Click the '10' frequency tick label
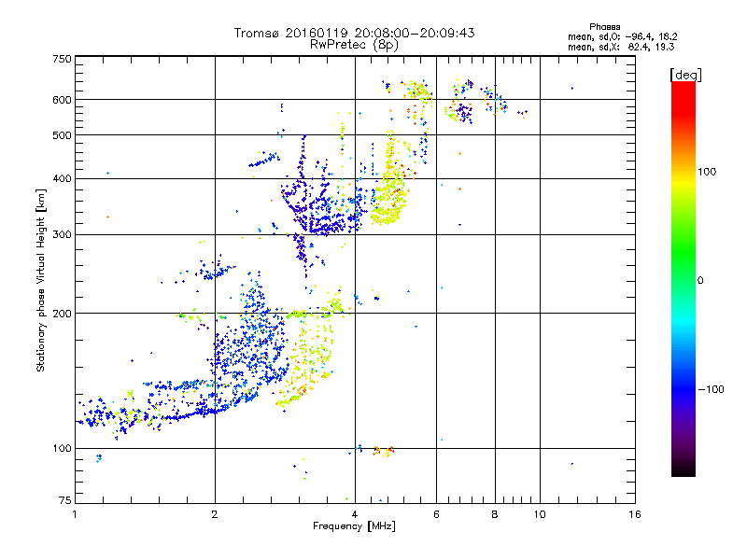Image resolution: width=747 pixels, height=560 pixels. [540, 514]
